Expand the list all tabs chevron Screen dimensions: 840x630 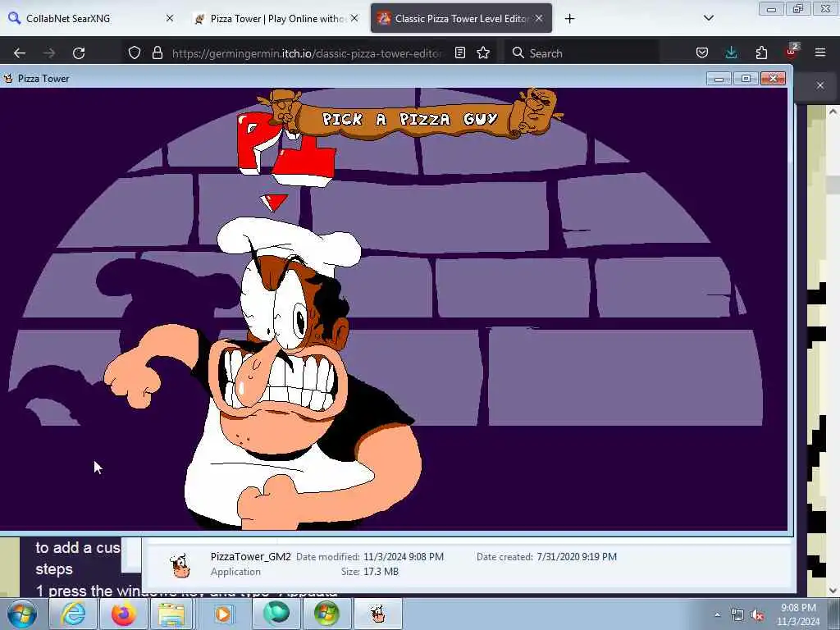click(x=708, y=18)
